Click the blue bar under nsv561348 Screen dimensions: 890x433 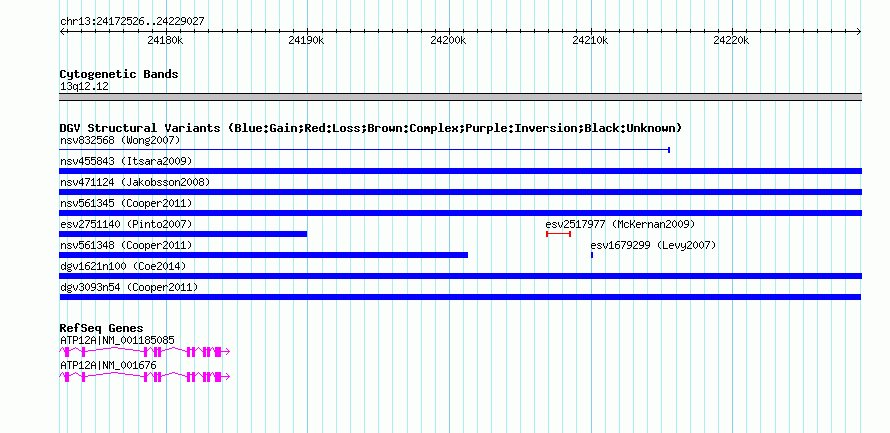tap(264, 255)
